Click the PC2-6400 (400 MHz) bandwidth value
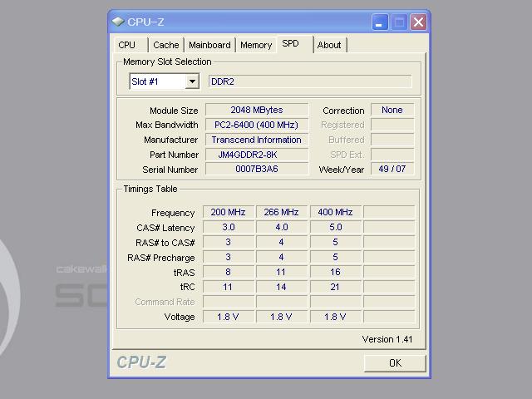 [257, 125]
